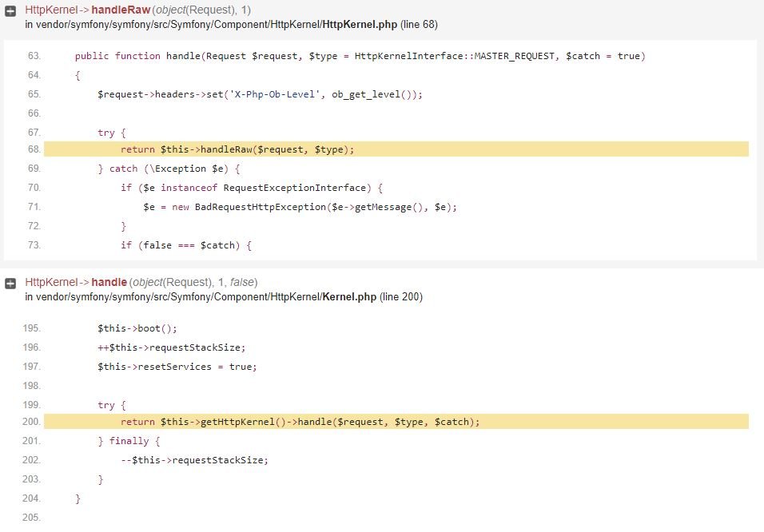
Task: Click line number 64
Action: pyautogui.click(x=34, y=75)
